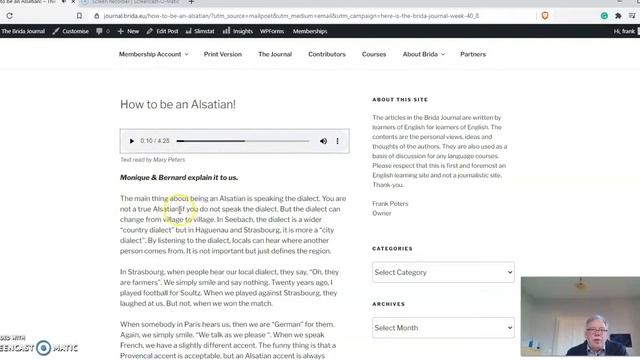Viewport: 640px width, 360px height.
Task: Open the Hi, frank account menu
Action: coord(626,31)
